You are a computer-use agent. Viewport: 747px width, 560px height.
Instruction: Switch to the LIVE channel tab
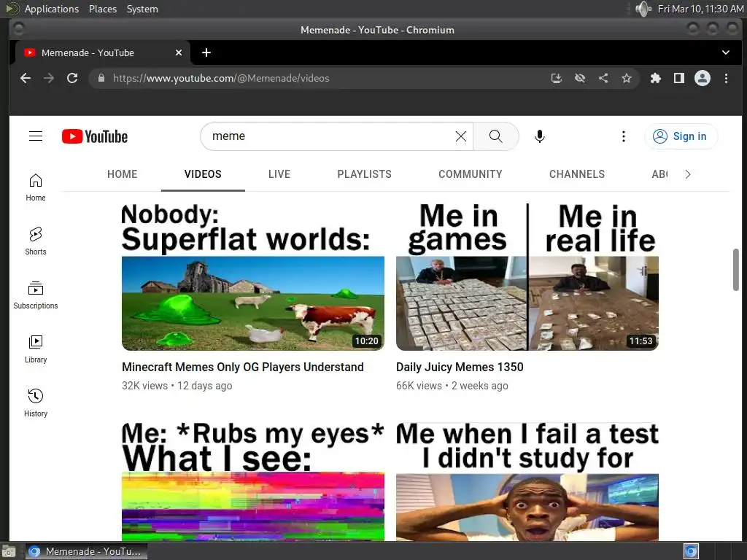[279, 174]
